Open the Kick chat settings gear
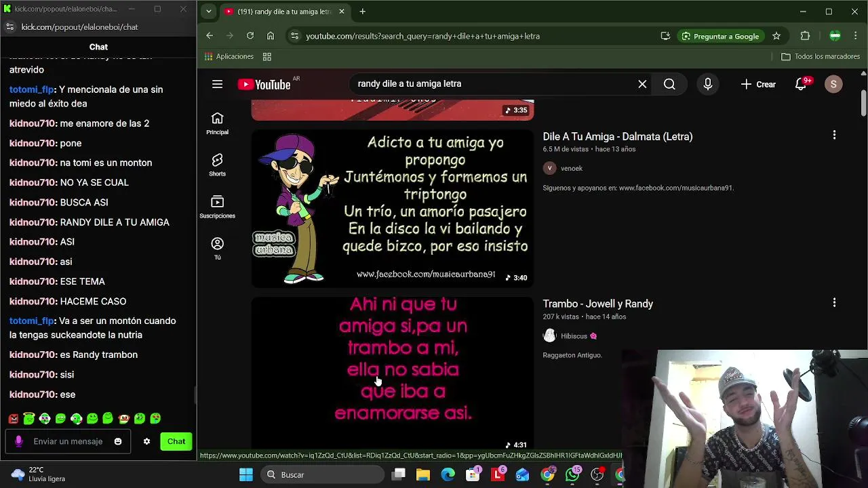This screenshot has height=488, width=868. [x=146, y=441]
